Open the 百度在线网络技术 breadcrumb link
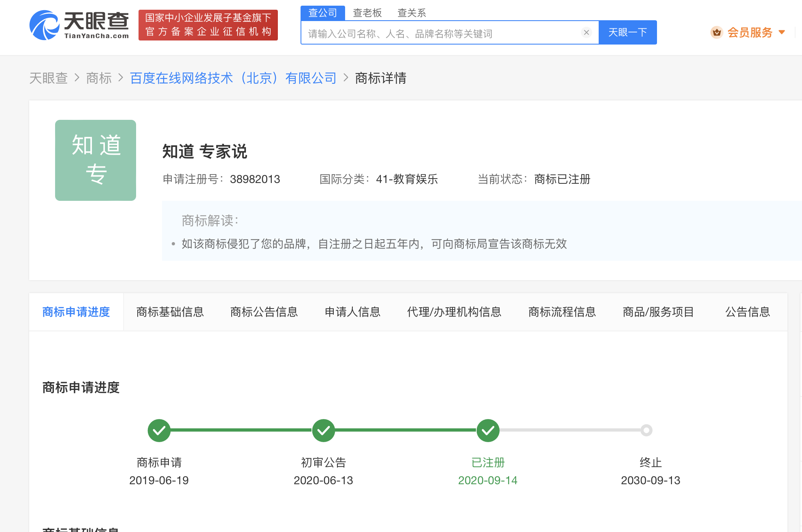The height and width of the screenshot is (532, 802). click(233, 78)
